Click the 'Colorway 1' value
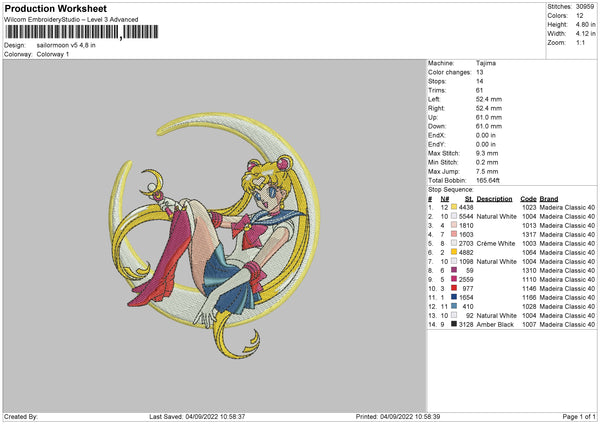The width and height of the screenshot is (600, 424). coord(53,54)
